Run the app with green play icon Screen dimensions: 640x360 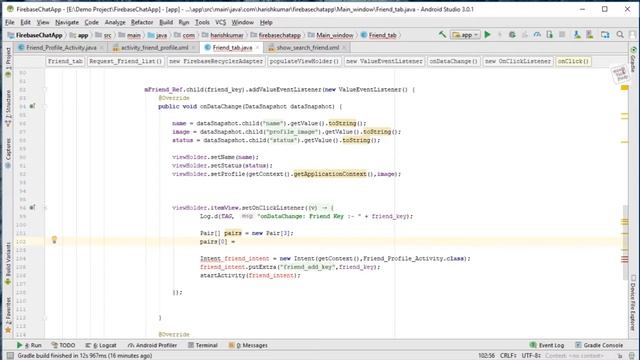click(x=487, y=35)
